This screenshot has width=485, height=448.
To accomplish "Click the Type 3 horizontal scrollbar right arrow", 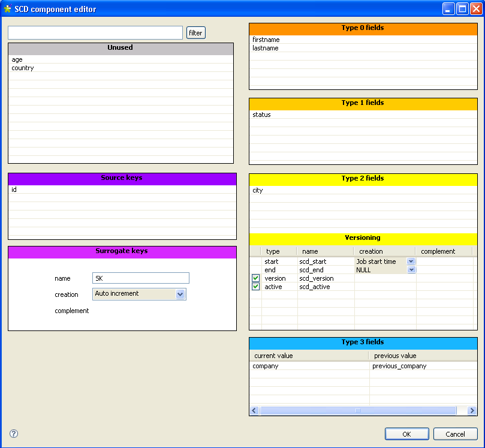I will (x=472, y=411).
